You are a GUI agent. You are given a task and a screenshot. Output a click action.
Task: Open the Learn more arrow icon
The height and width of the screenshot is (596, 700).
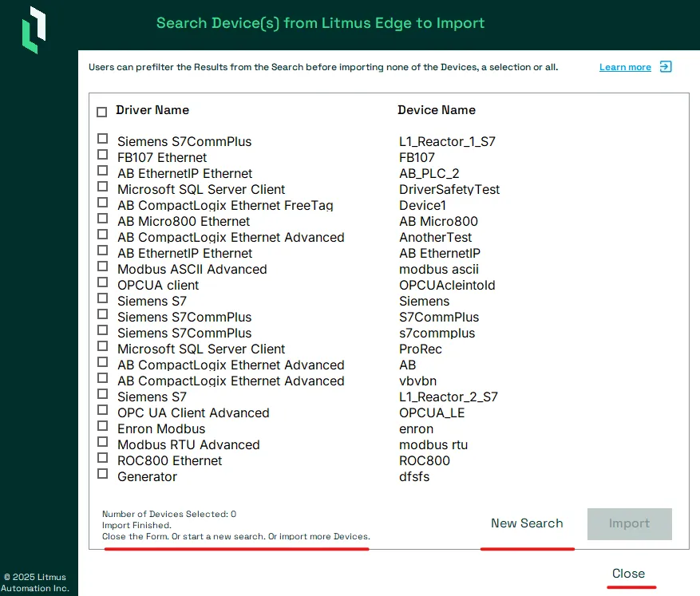pos(666,67)
